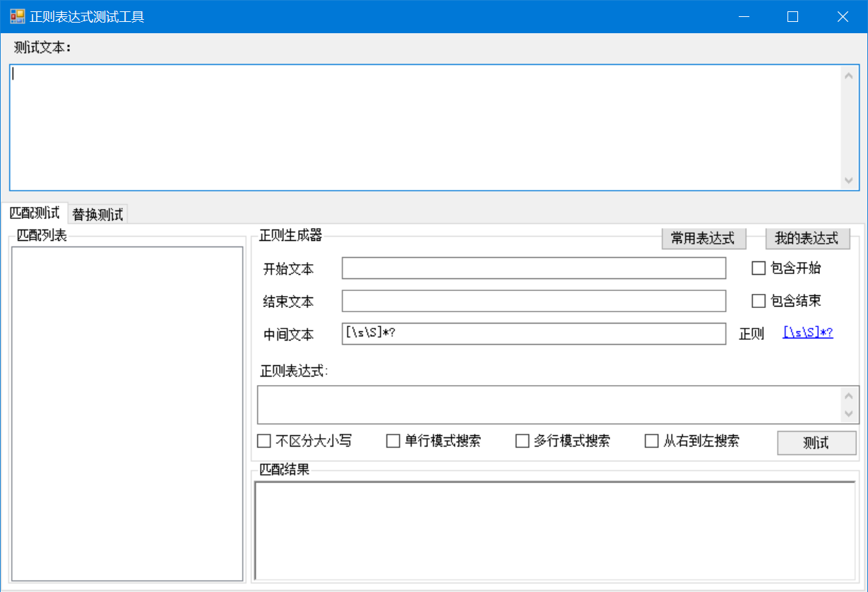The height and width of the screenshot is (592, 868).
Task: Close the regex tester window
Action: click(x=843, y=16)
